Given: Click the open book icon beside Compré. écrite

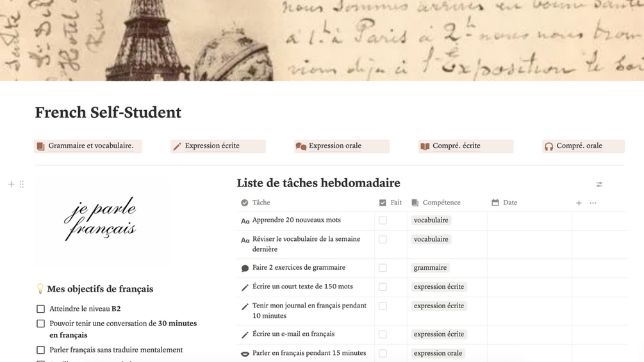Looking at the screenshot, I should tap(425, 146).
